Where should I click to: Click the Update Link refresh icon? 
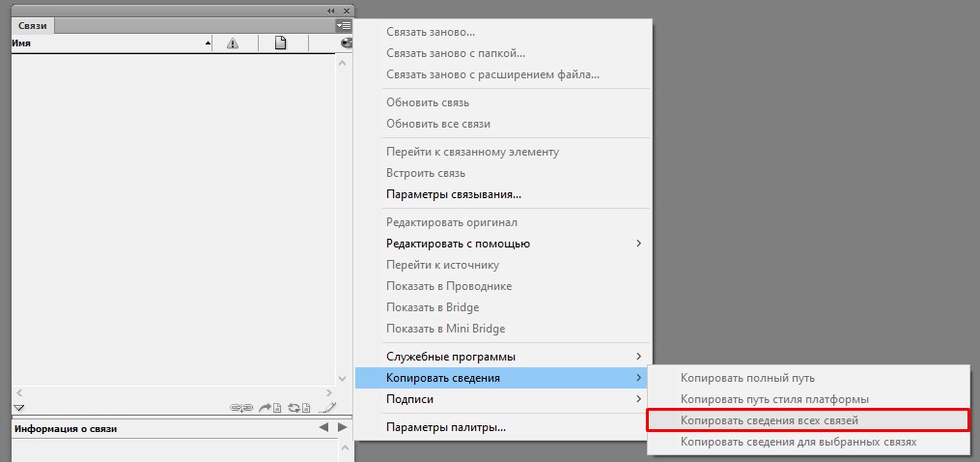298,408
